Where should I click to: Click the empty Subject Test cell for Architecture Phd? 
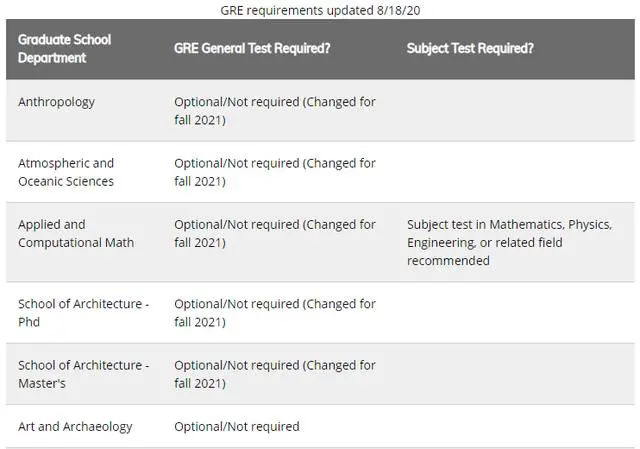[515, 313]
